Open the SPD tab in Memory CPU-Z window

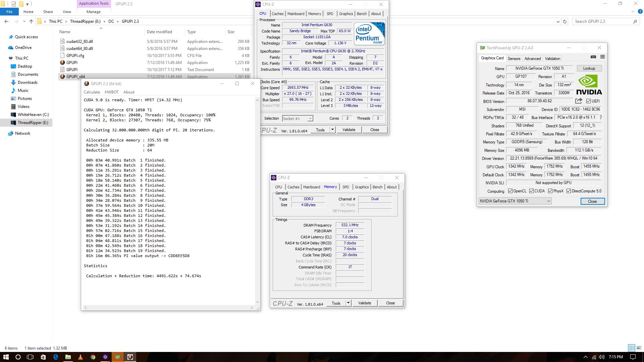345,187
